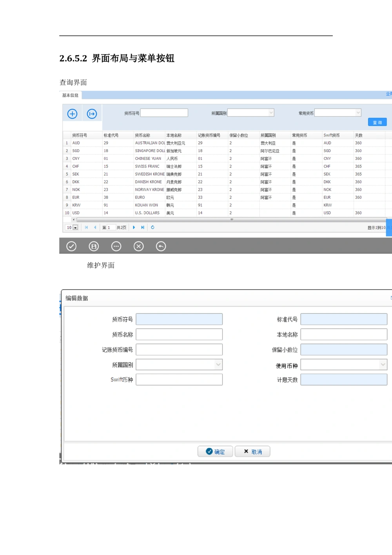392x555 pixels.
Task: Click the more options ellipsis icon
Action: pos(116,246)
